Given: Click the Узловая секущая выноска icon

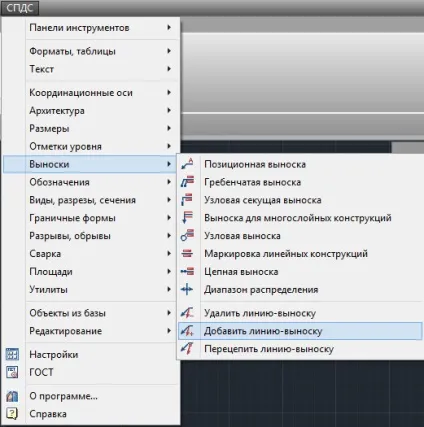Looking at the screenshot, I should click(x=187, y=200).
